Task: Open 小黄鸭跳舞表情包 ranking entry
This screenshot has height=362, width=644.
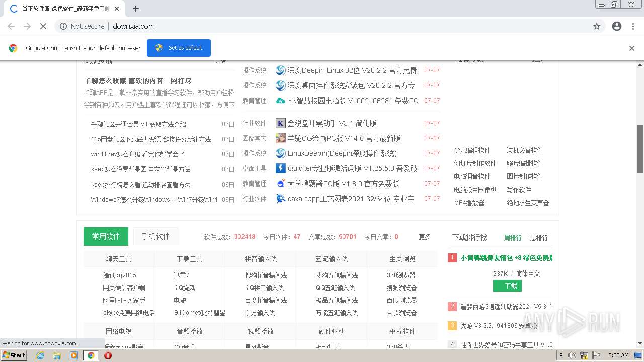Action: 507,258
